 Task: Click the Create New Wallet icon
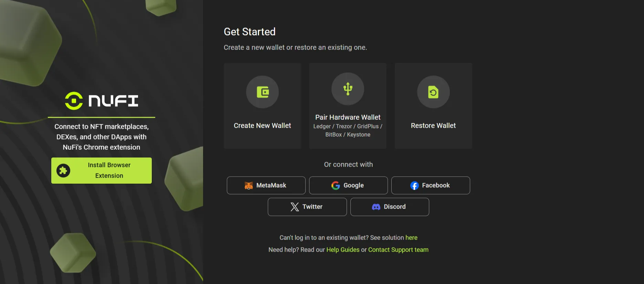tap(262, 92)
